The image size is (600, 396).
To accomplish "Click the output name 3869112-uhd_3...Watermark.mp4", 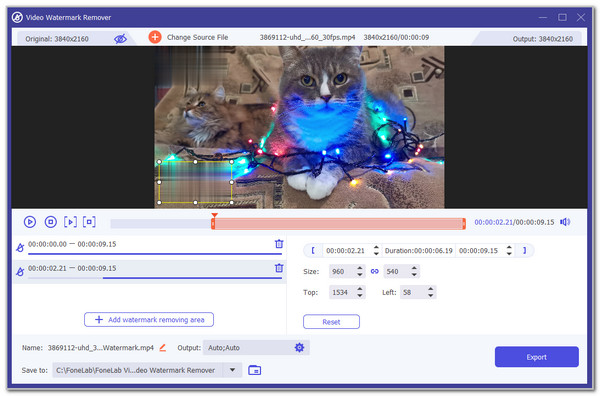I will pos(101,348).
